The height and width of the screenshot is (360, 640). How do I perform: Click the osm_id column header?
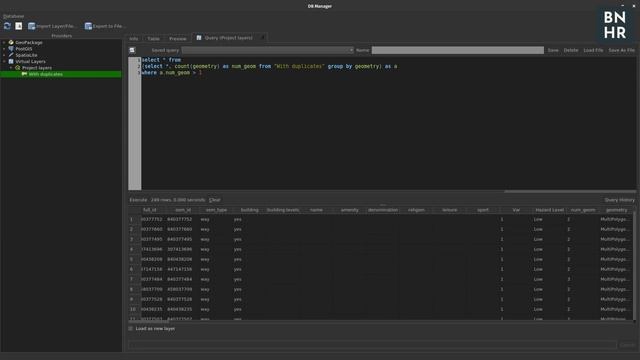(x=183, y=210)
